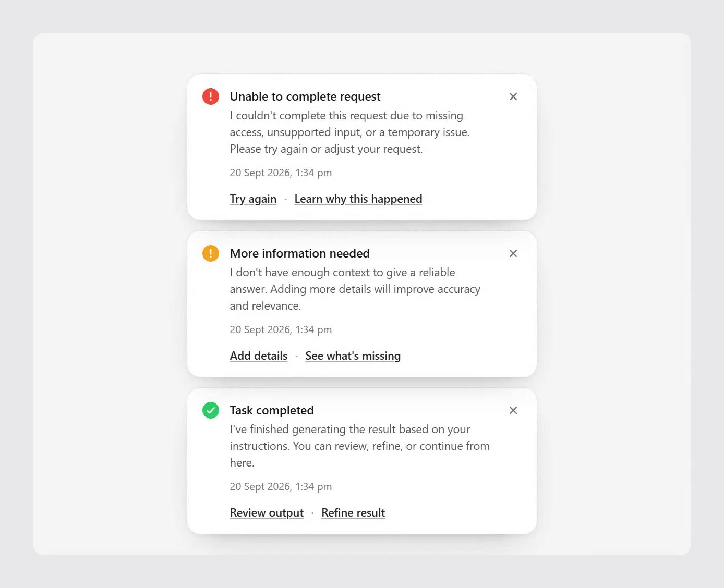The height and width of the screenshot is (588, 724).
Task: Click the message about not enough context
Action: point(355,289)
